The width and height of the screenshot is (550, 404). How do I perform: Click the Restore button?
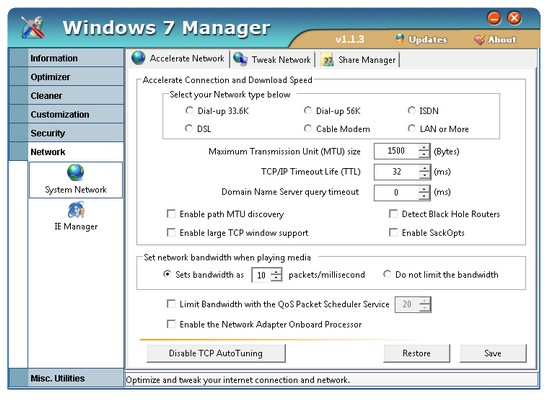click(x=416, y=353)
